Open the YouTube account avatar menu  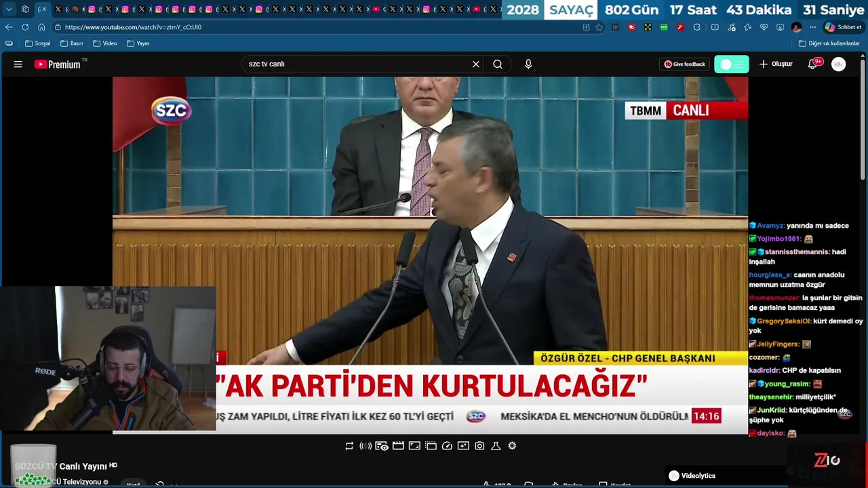(839, 64)
